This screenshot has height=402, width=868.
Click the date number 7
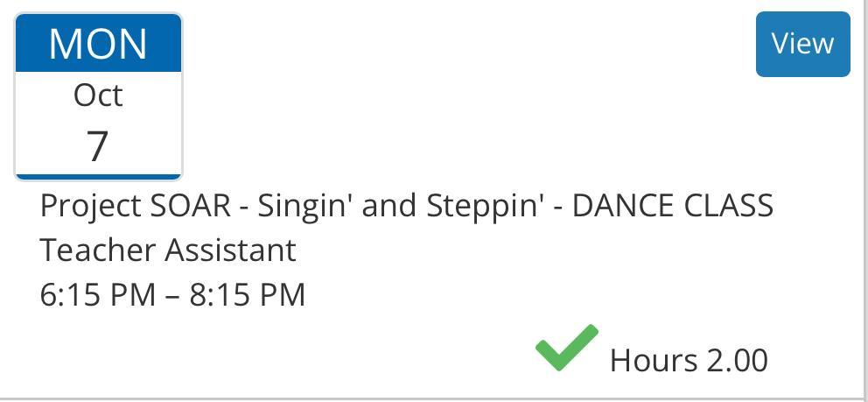coord(98,145)
